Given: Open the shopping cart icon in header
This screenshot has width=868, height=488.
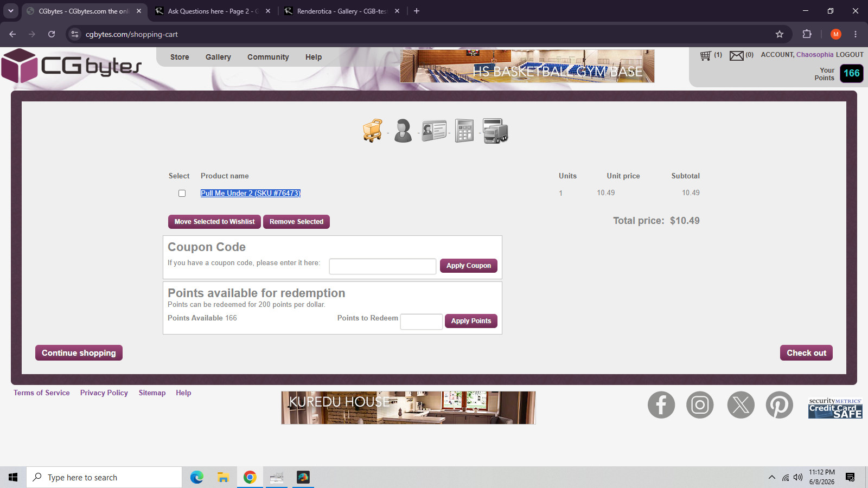Looking at the screenshot, I should tap(705, 55).
